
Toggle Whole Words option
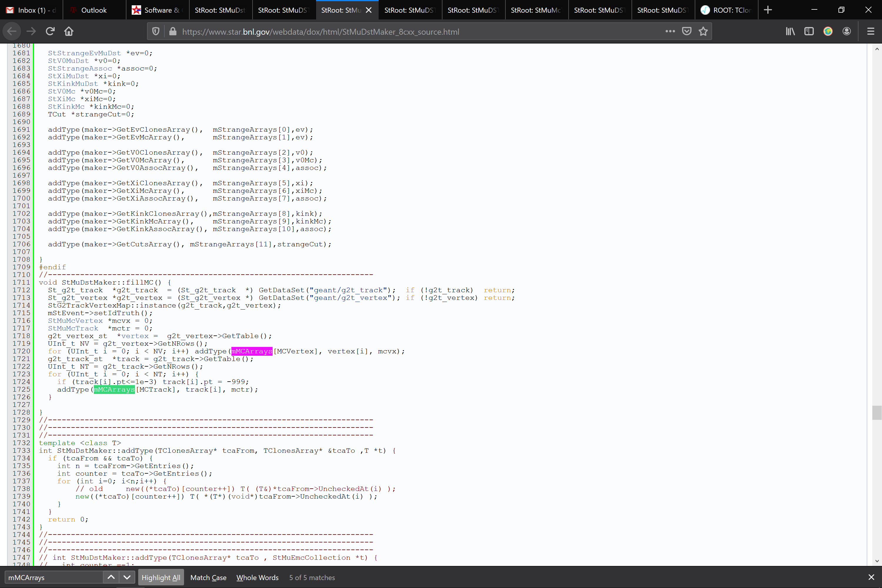(257, 577)
